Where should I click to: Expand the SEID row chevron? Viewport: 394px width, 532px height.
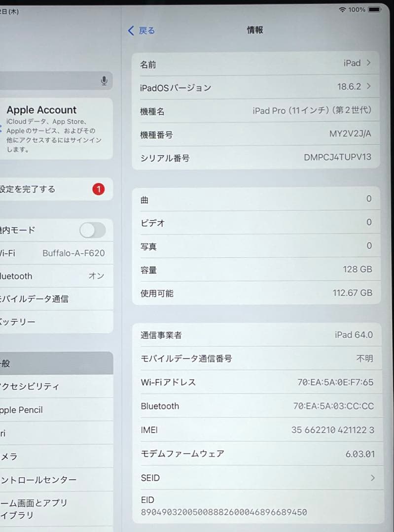point(373,478)
